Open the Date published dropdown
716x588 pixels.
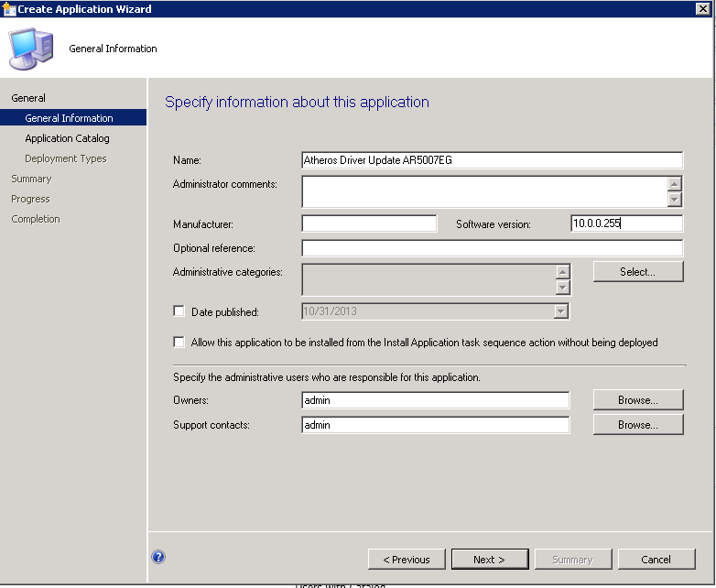coord(561,311)
